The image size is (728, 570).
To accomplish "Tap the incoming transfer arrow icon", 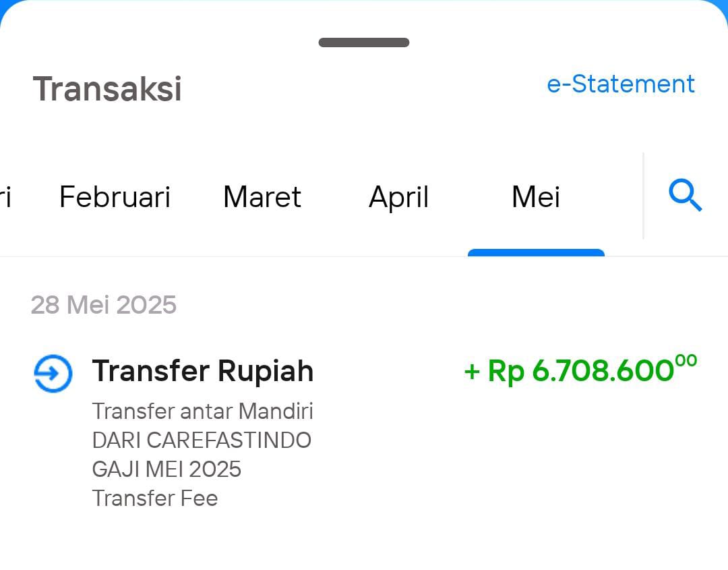I will click(53, 373).
